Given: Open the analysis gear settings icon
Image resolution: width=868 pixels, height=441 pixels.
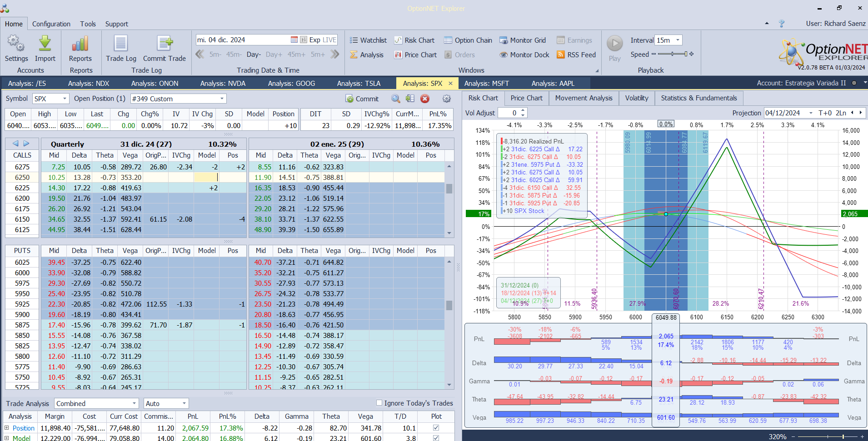Looking at the screenshot, I should click(x=447, y=99).
